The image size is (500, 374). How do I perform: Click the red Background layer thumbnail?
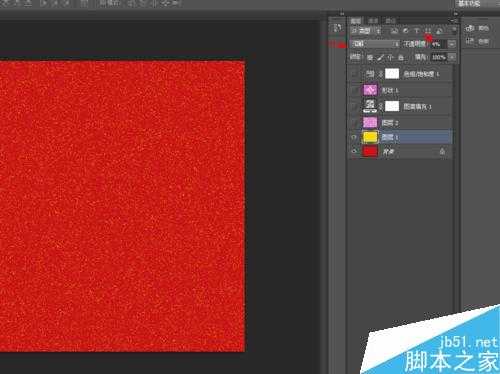tap(370, 151)
